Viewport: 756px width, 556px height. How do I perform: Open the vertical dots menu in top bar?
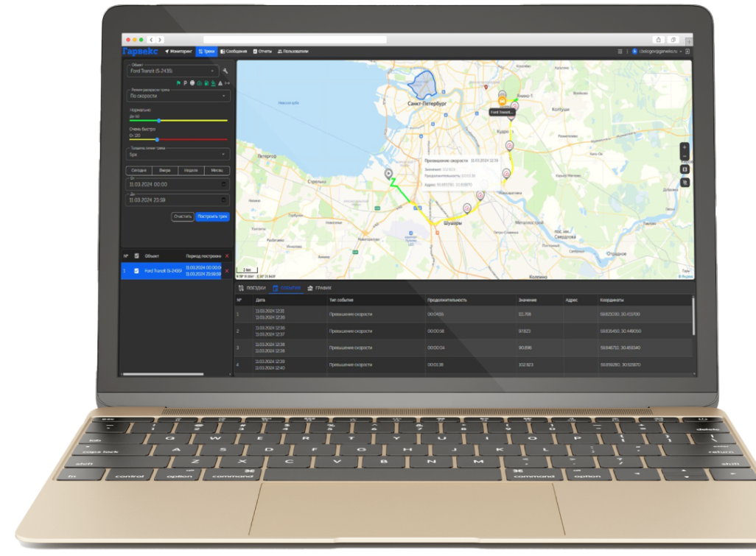pos(627,51)
